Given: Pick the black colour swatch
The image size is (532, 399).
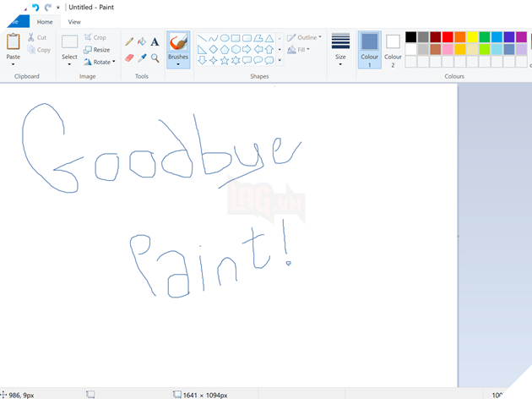Looking at the screenshot, I should click(x=411, y=36).
